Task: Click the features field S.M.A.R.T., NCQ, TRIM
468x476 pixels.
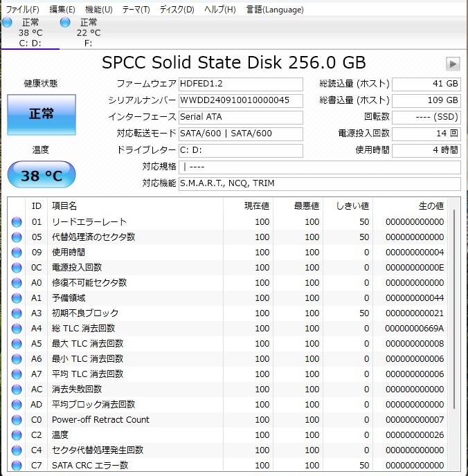Action: point(319,183)
